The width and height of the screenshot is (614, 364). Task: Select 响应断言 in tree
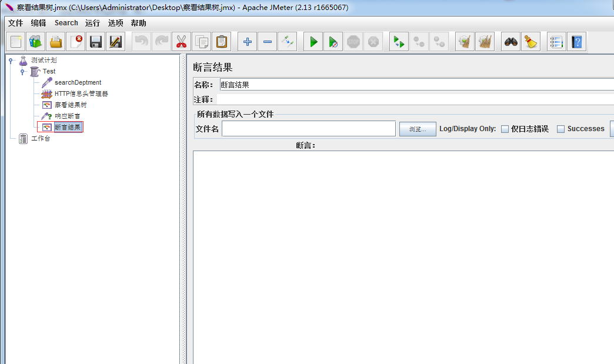pos(68,116)
